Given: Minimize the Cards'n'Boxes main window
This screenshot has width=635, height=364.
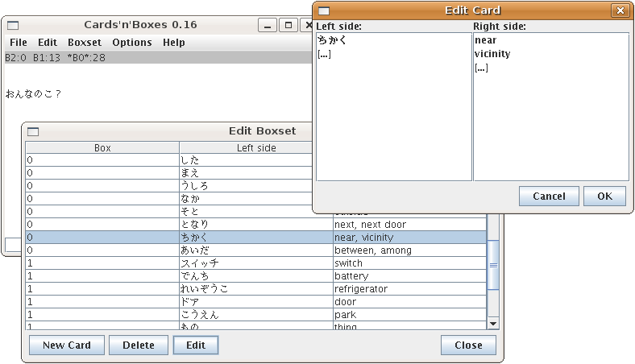Looking at the screenshot, I should coord(268,26).
